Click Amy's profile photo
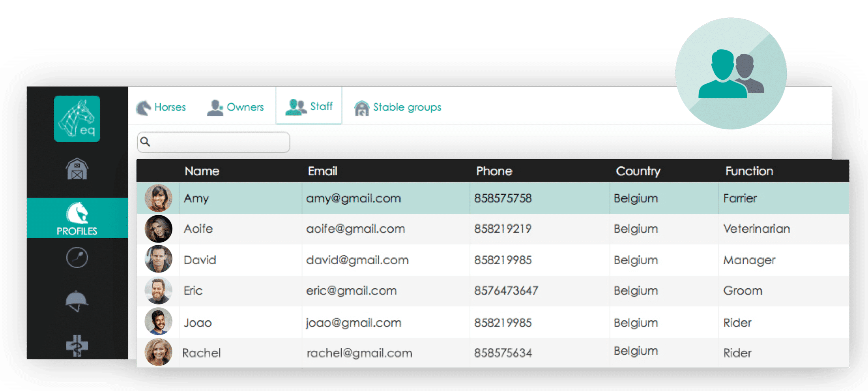The width and height of the screenshot is (868, 391). pyautogui.click(x=159, y=198)
